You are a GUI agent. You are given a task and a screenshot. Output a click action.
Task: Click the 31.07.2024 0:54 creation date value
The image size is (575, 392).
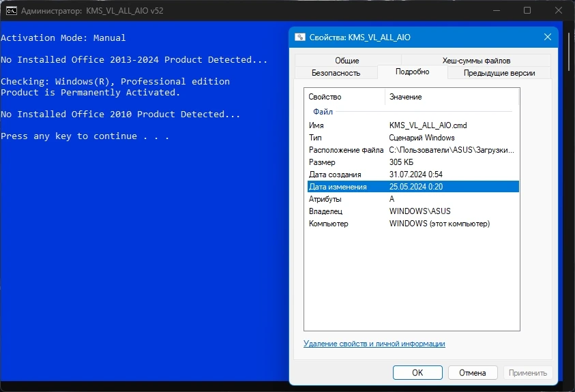(416, 175)
